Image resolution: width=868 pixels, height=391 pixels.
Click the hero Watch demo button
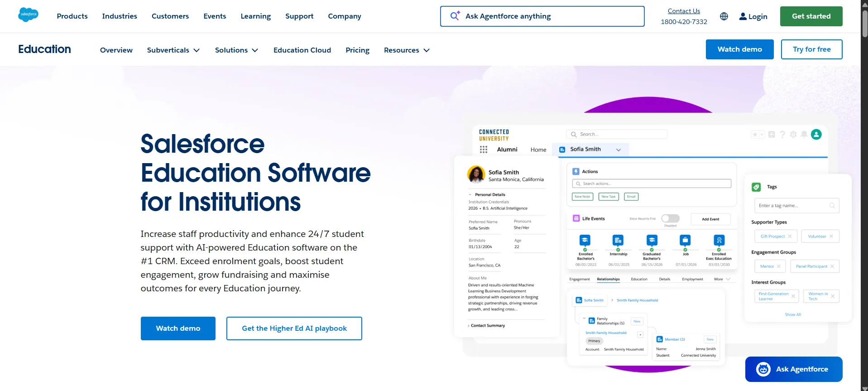178,328
